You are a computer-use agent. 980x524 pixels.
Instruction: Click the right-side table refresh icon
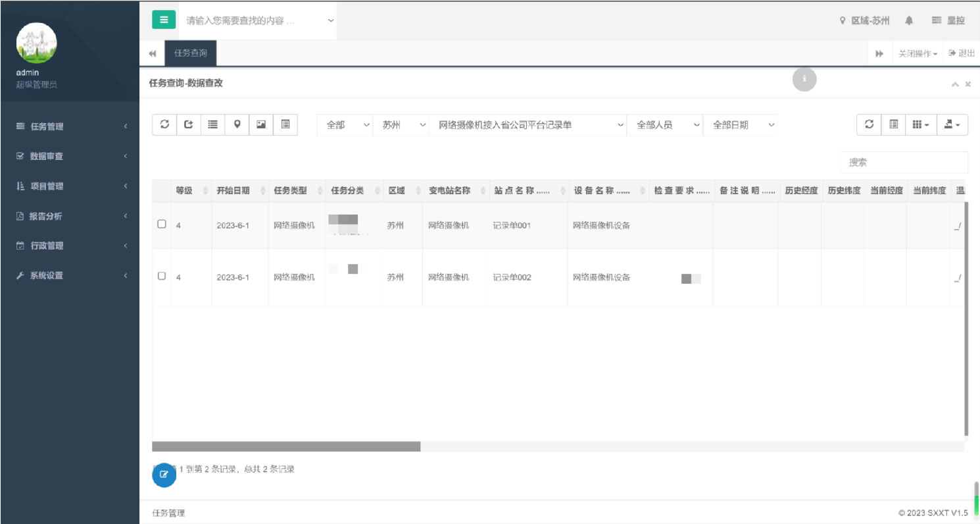coord(869,124)
